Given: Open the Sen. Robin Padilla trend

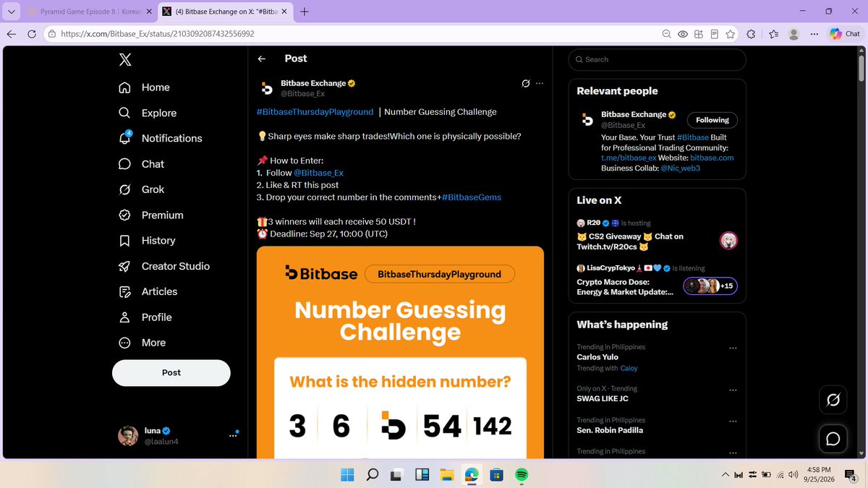Looking at the screenshot, I should [610, 430].
